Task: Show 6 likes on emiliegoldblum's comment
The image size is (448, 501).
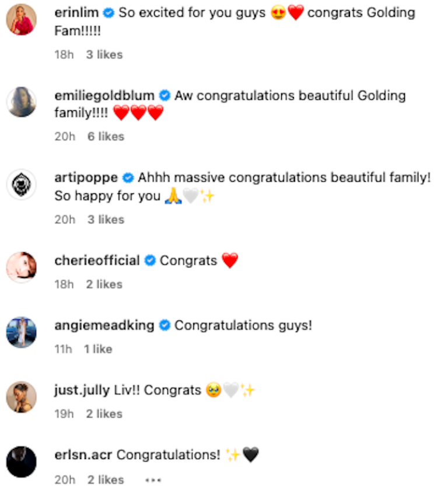Action: (106, 137)
